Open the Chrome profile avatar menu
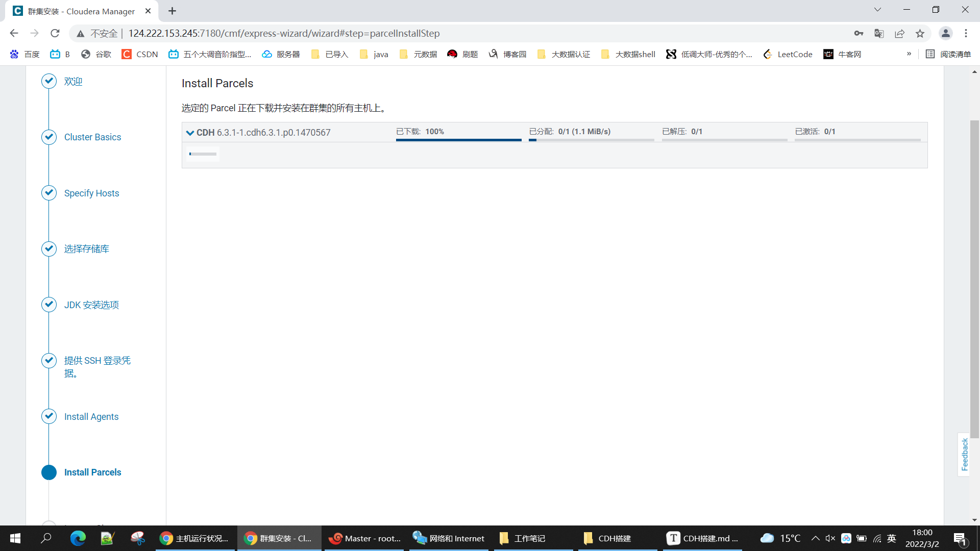The height and width of the screenshot is (551, 980). 945,34
